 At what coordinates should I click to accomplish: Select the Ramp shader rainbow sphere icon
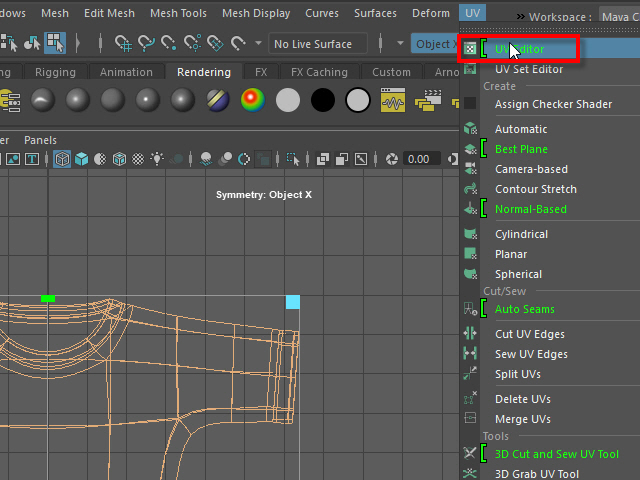pos(252,101)
